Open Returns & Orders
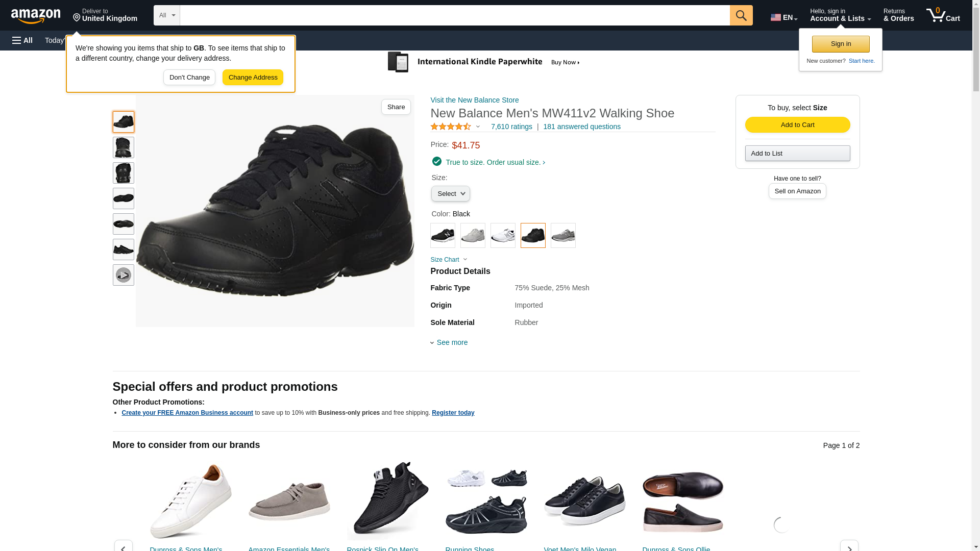This screenshot has height=551, width=980. 898,15
